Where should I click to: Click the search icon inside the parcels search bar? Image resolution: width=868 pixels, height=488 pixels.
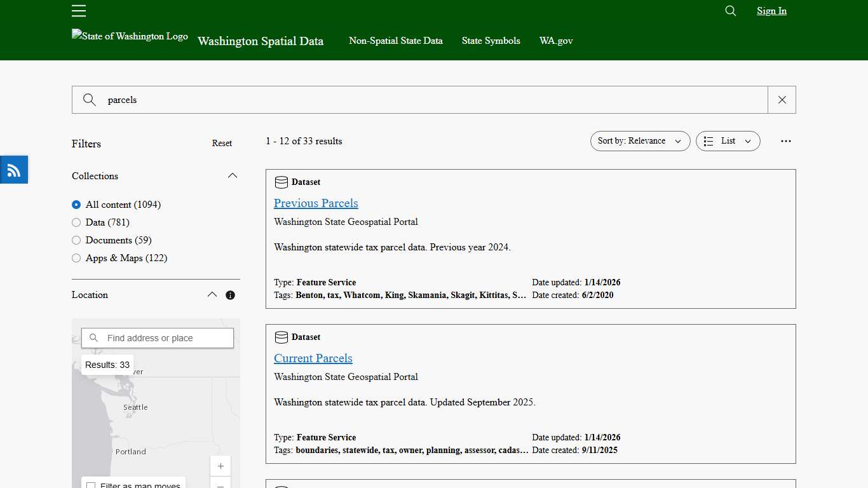(x=89, y=100)
